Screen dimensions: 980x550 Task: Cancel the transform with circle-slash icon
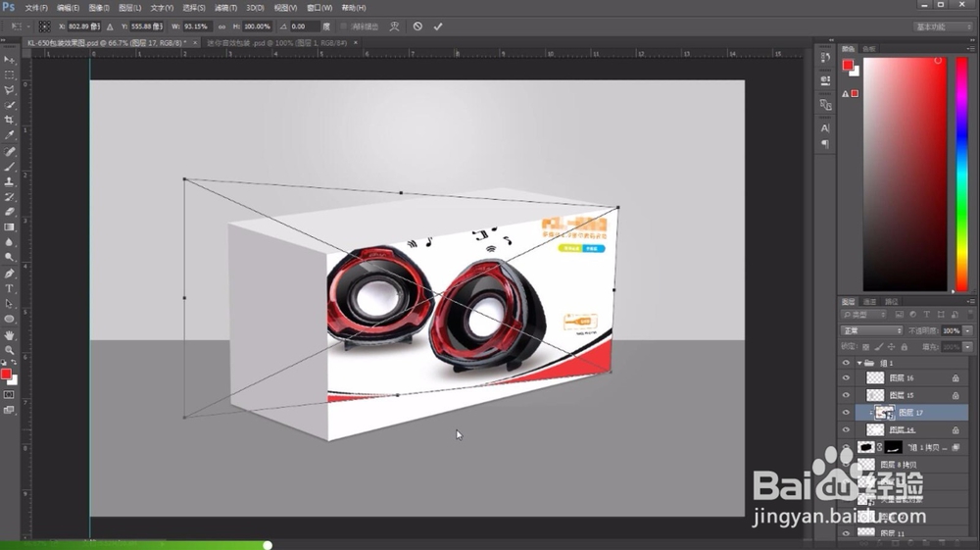417,26
